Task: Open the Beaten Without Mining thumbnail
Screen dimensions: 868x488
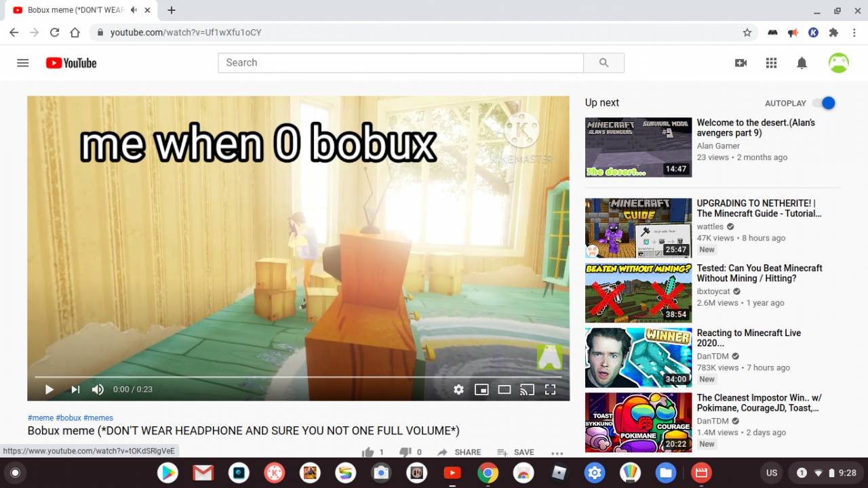Action: coord(638,293)
